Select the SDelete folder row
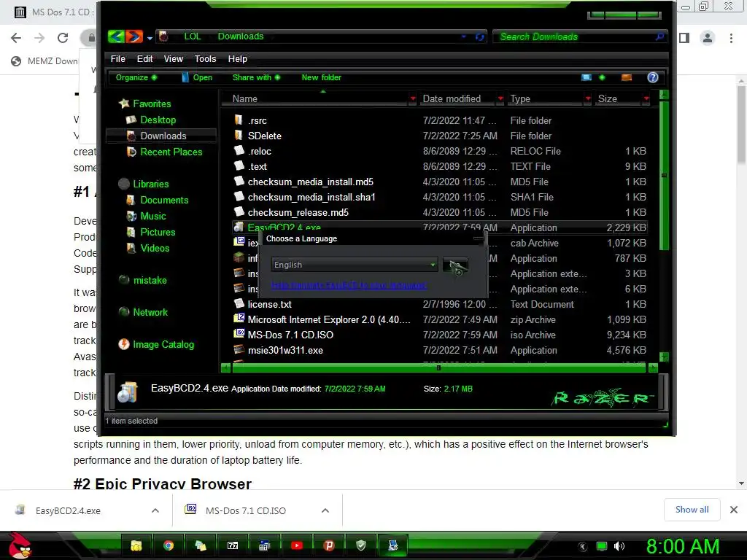This screenshot has width=747, height=560. point(440,136)
